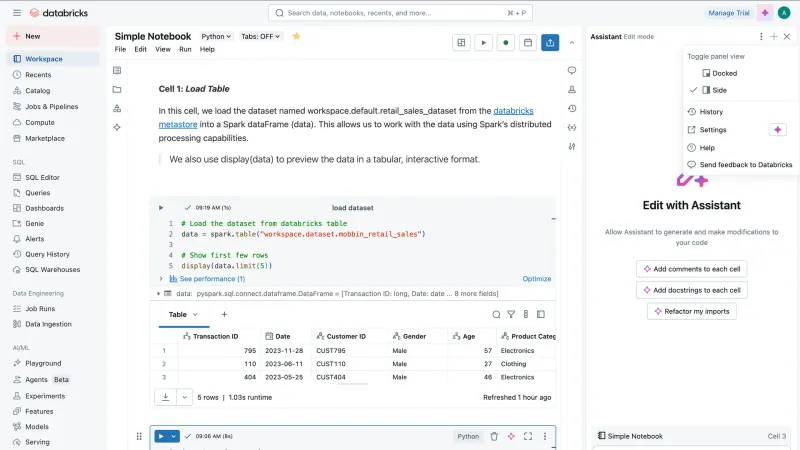Open download options dropdown arrow
The width and height of the screenshot is (800, 450).
click(184, 397)
